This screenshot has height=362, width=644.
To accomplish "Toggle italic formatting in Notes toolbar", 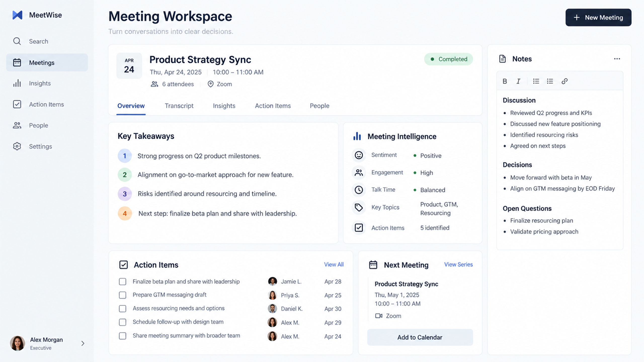I will point(518,81).
